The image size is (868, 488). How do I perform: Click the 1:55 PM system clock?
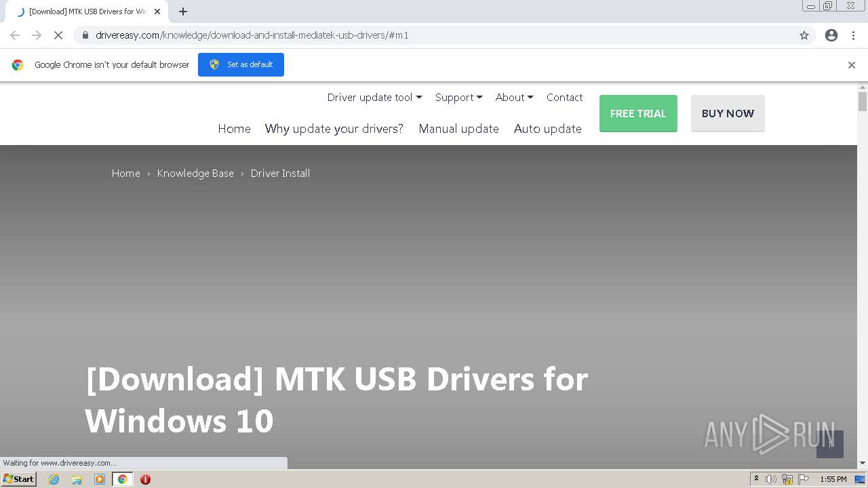[833, 479]
